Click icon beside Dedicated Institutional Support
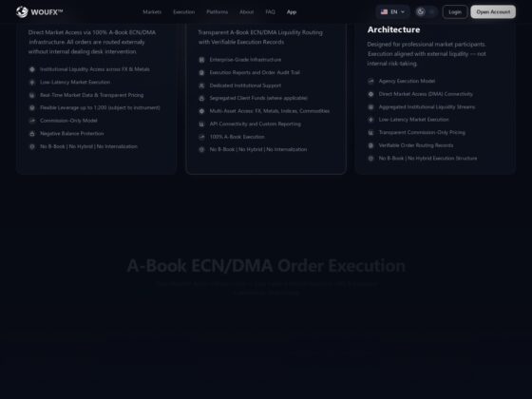 point(201,85)
